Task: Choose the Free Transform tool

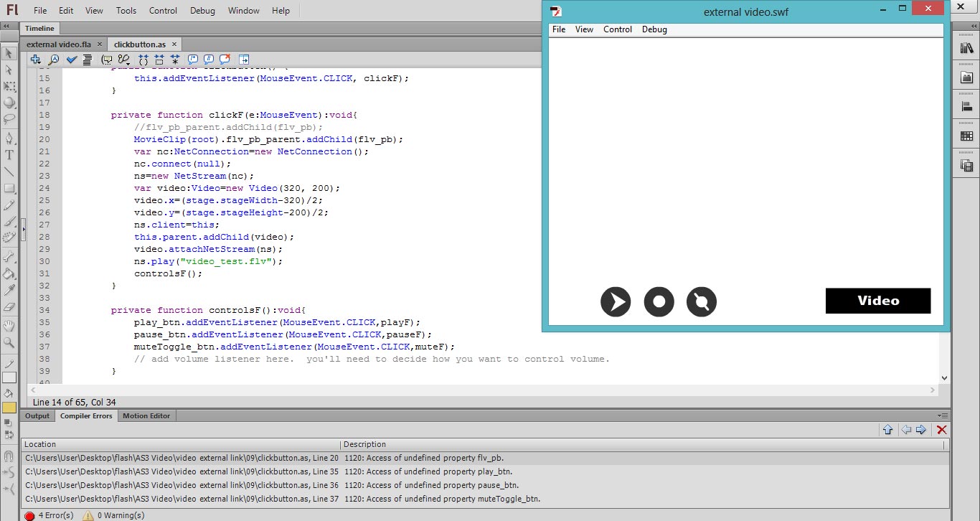Action: click(9, 86)
